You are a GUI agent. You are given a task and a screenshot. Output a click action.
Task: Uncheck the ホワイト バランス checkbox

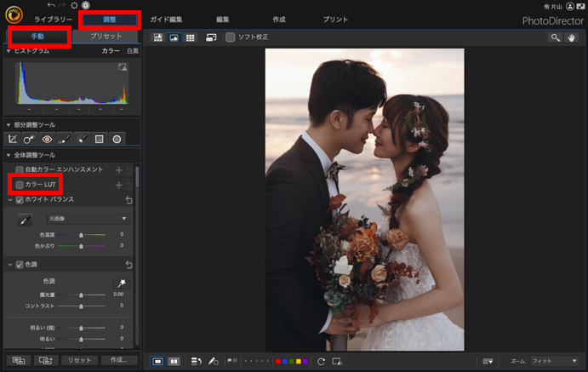click(20, 200)
